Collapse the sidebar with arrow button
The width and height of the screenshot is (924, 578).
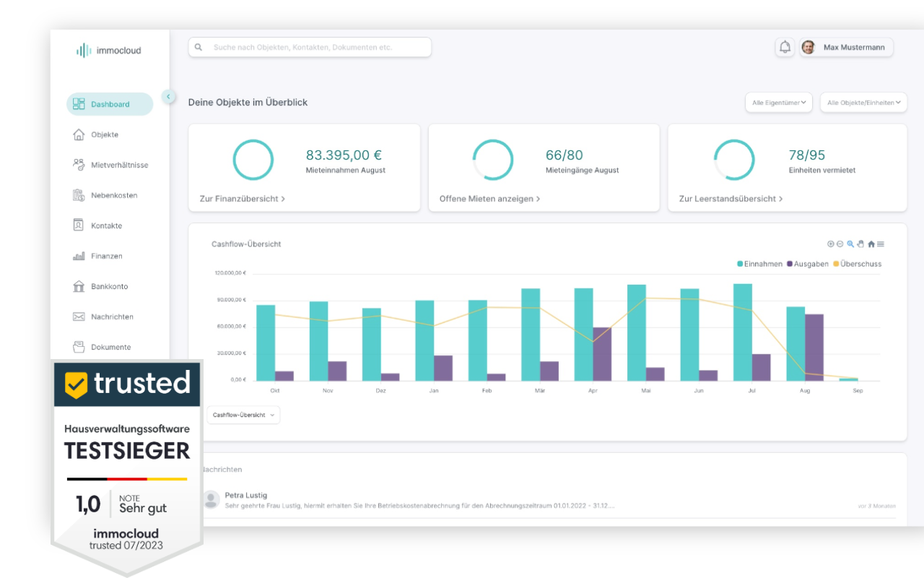(x=169, y=96)
